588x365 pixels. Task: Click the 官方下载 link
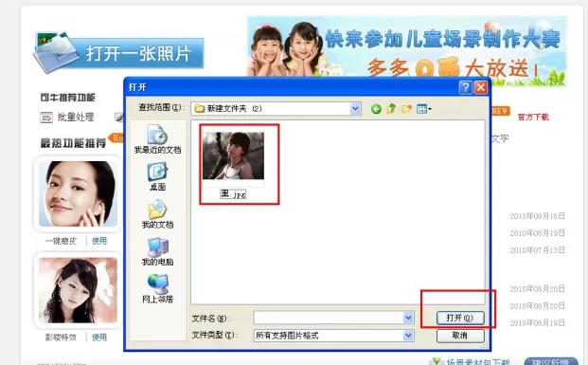click(x=533, y=118)
